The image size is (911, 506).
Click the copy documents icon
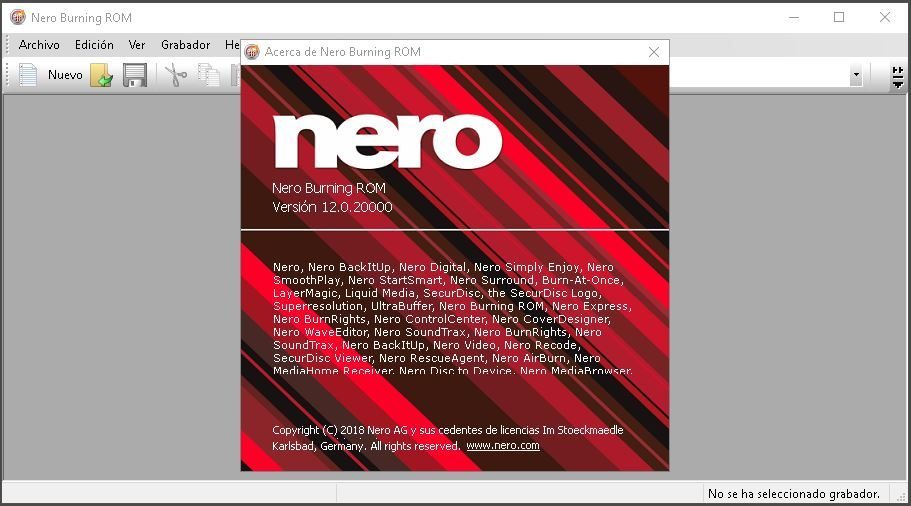(x=209, y=76)
